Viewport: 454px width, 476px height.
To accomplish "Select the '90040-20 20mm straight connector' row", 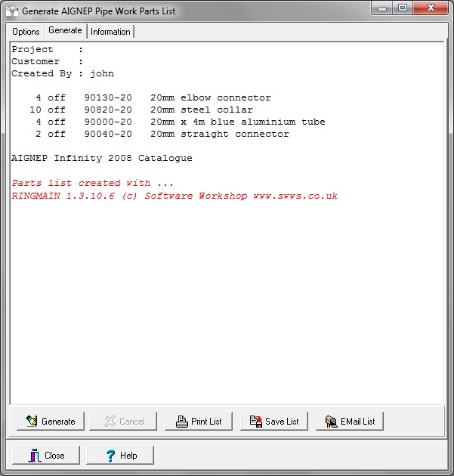I will point(162,134).
